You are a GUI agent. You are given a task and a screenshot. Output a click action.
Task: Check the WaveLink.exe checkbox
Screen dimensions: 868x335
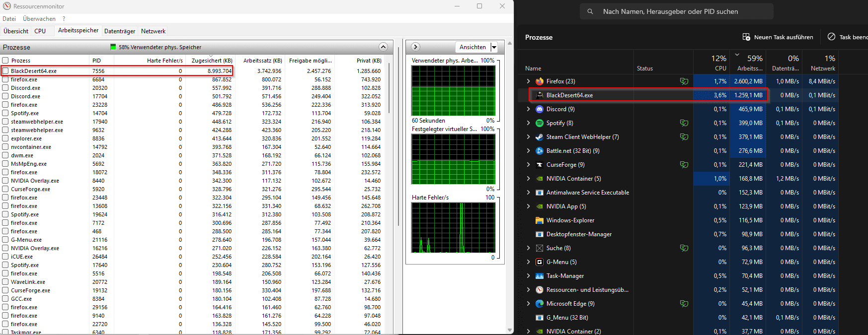5,282
